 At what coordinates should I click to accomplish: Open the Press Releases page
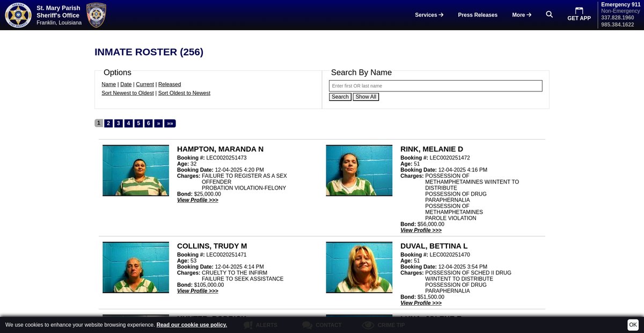(x=478, y=15)
